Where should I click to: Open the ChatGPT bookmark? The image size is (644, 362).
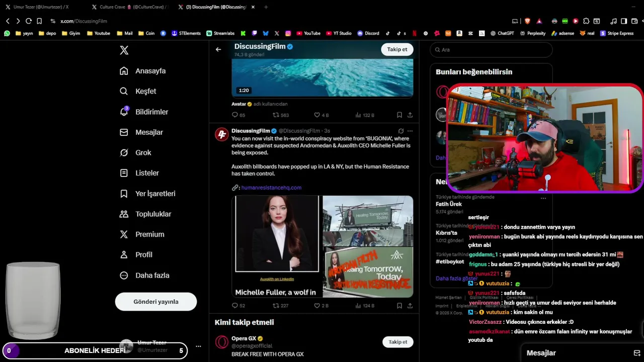502,33
